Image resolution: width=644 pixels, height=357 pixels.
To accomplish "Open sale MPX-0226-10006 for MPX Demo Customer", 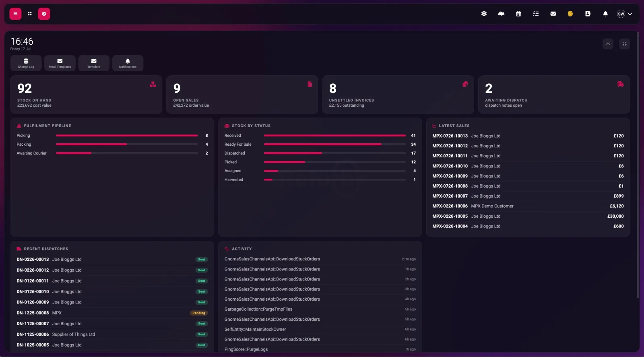I will point(528,206).
